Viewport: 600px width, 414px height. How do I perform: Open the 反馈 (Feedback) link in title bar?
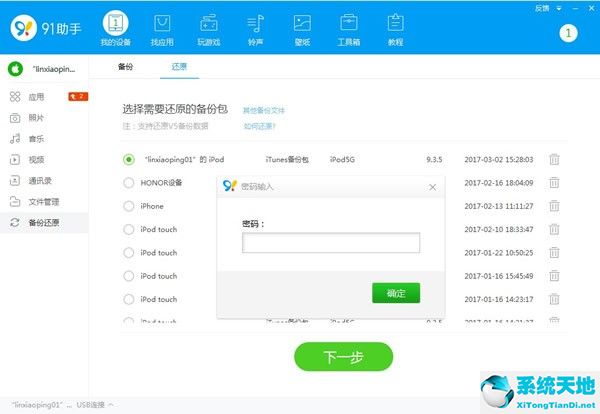(542, 8)
